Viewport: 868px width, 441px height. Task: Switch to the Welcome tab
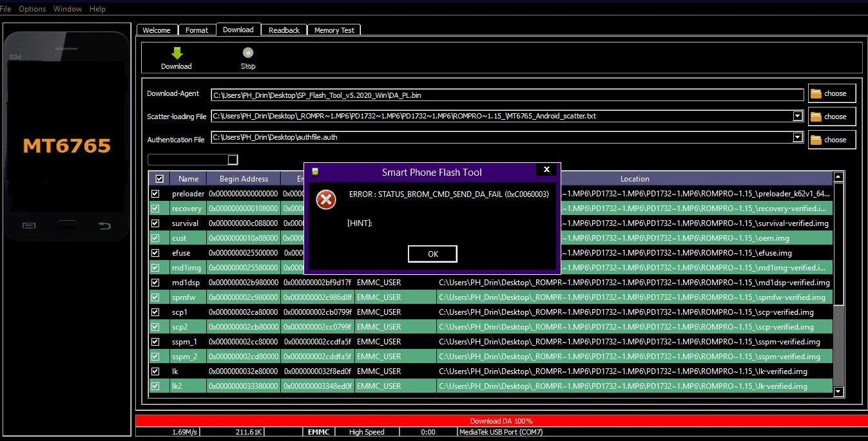(157, 30)
